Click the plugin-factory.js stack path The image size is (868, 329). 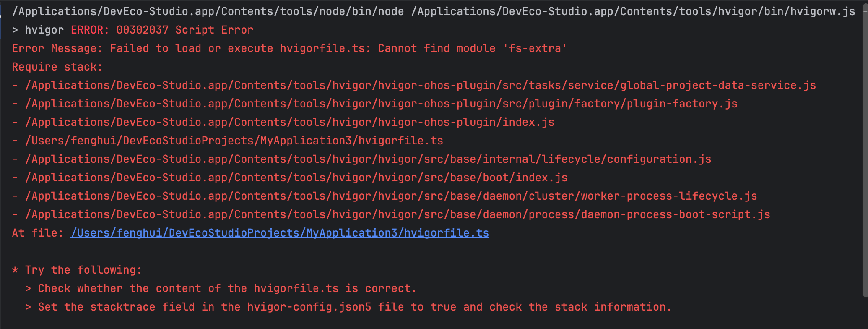tap(381, 104)
